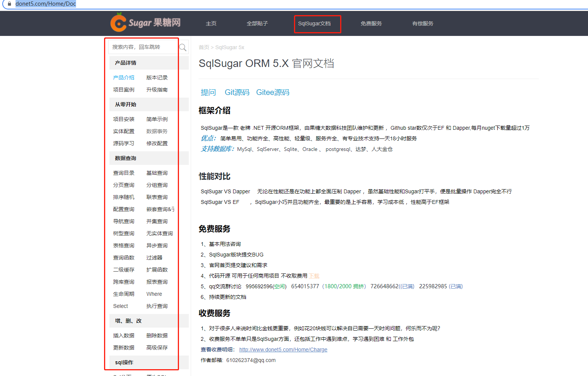This screenshot has width=588, height=376.
Task: Click the search magnifier icon in sidebar
Action: [183, 47]
